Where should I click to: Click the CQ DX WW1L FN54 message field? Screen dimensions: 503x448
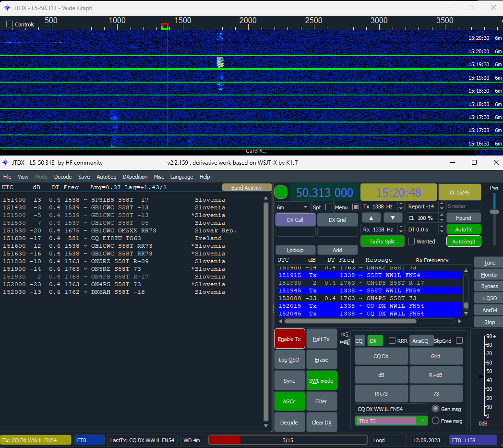[x=391, y=409]
